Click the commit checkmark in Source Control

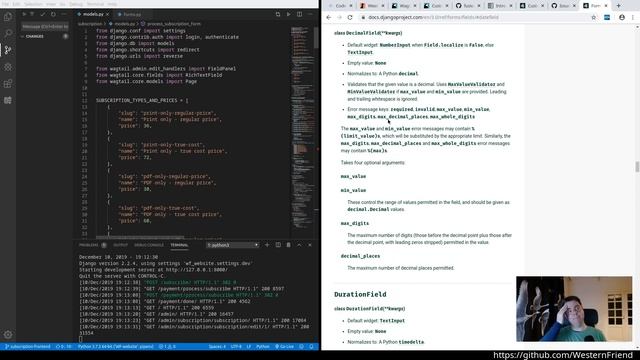[43, 14]
